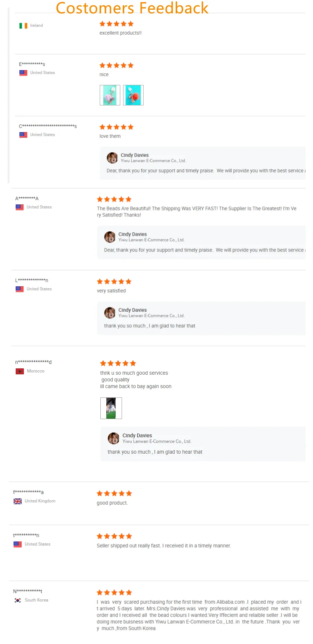Click reviewer name A********A
Image resolution: width=313 pixels, height=644 pixels.
tap(27, 199)
